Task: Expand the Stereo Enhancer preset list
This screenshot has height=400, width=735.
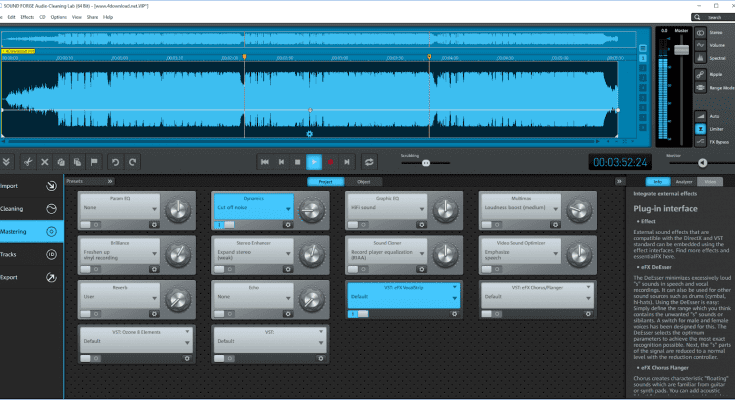Action: tap(290, 254)
